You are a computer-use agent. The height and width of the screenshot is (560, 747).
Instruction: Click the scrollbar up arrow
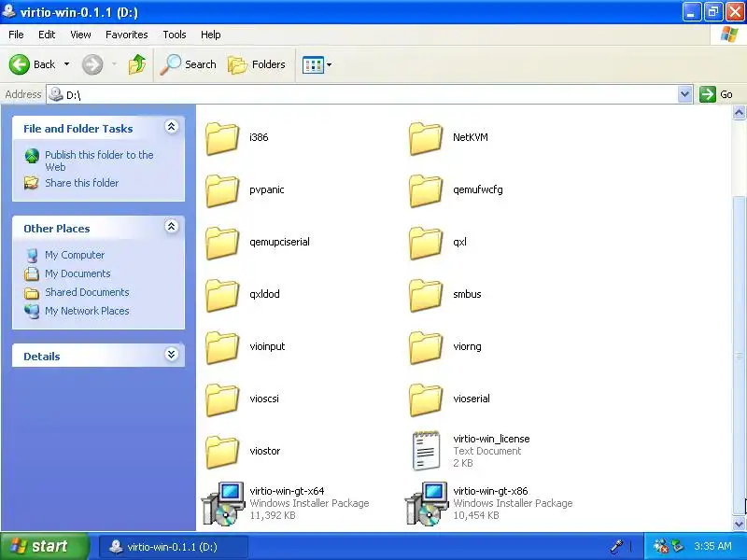pos(739,112)
